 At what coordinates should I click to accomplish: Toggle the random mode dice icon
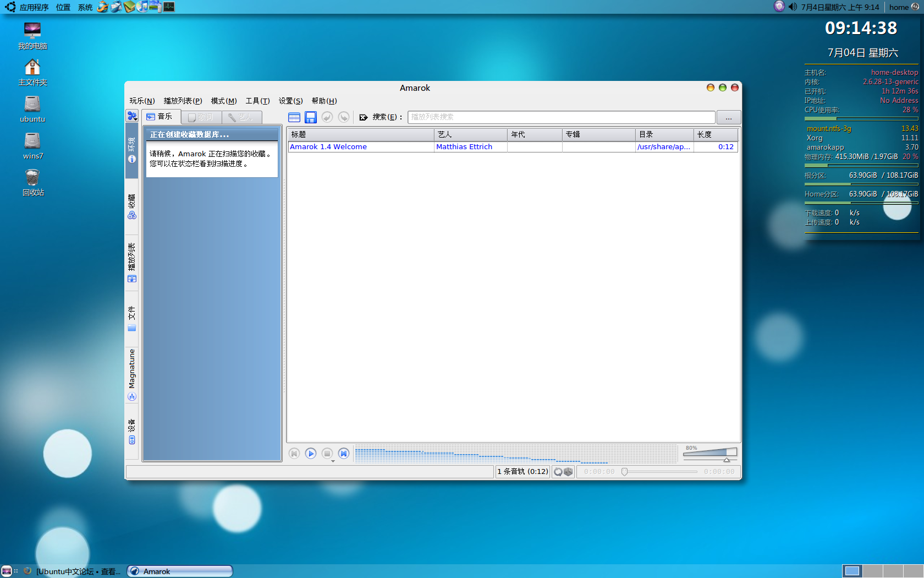[568, 472]
